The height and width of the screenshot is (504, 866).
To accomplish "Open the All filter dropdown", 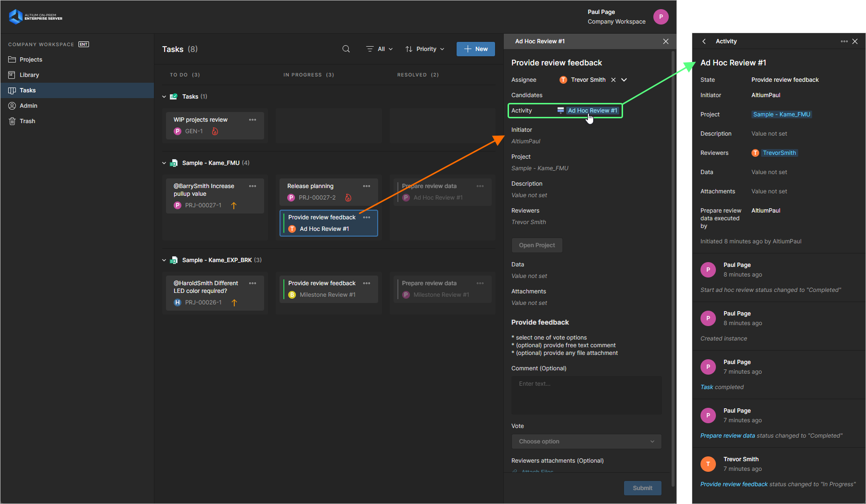I will click(380, 49).
